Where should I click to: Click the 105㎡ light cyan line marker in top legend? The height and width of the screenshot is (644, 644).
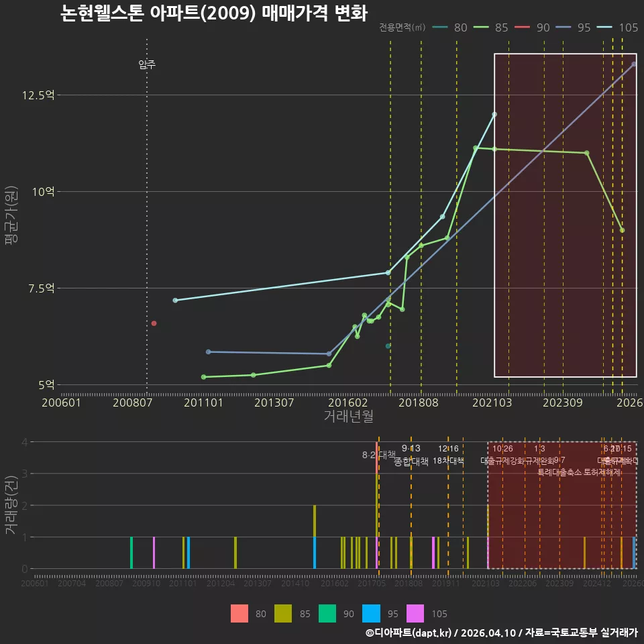604,28
